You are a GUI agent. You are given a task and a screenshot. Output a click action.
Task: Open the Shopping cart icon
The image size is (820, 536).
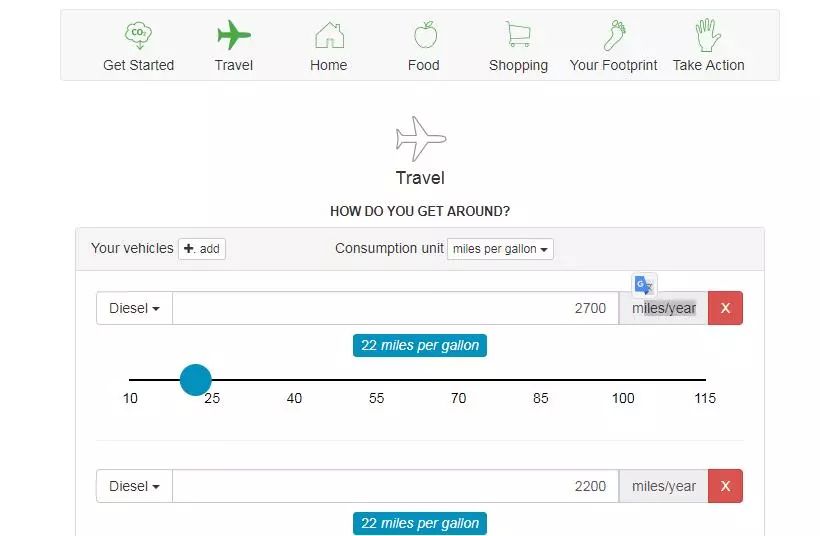tap(518, 34)
